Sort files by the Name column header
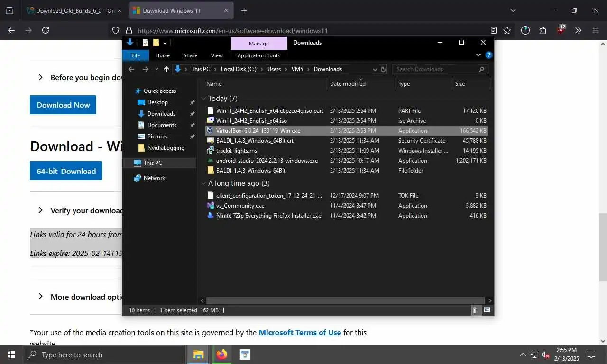 pyautogui.click(x=214, y=84)
